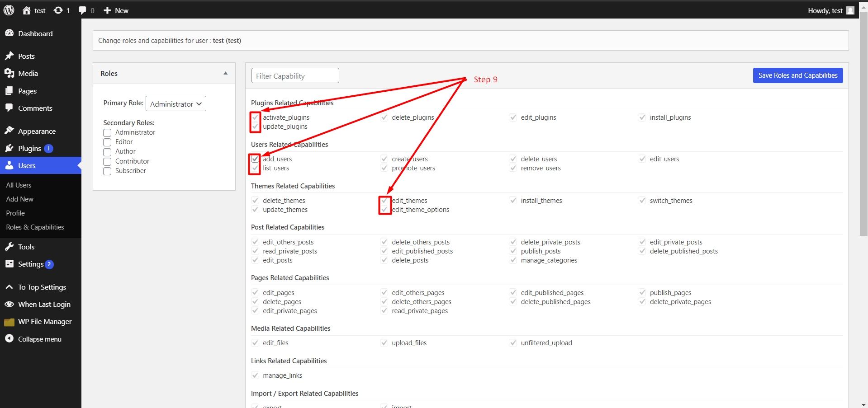Image resolution: width=868 pixels, height=408 pixels.
Task: Open comments bubble in admin bar
Action: (x=82, y=10)
